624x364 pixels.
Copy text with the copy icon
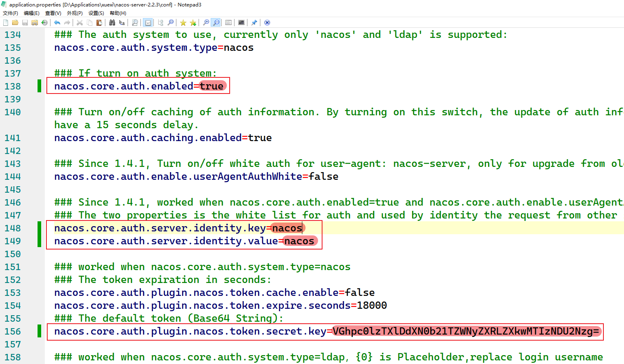click(x=89, y=22)
